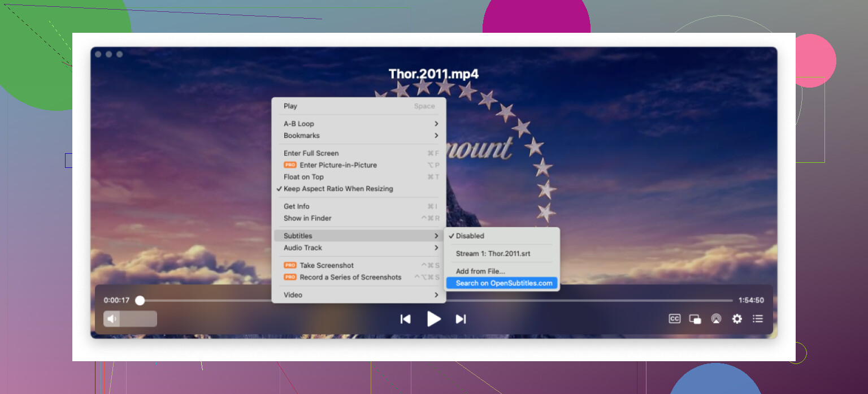This screenshot has height=394, width=868.
Task: Click the PRO badge beside Take Screenshot
Action: [x=290, y=265]
